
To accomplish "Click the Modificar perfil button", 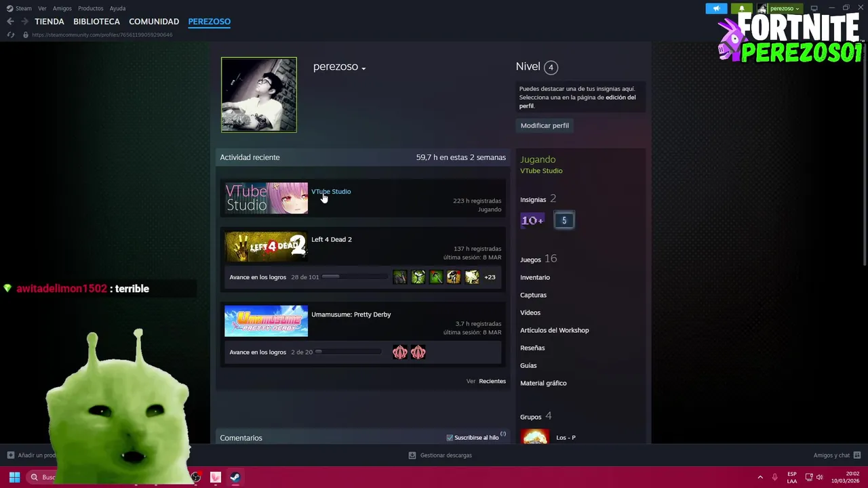I will pyautogui.click(x=545, y=125).
